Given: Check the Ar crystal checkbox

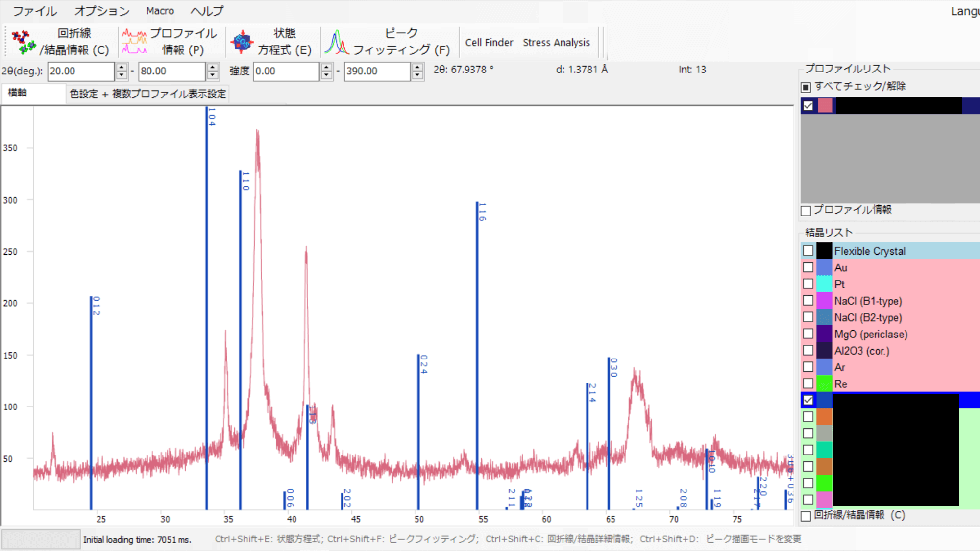Looking at the screenshot, I should coord(808,367).
